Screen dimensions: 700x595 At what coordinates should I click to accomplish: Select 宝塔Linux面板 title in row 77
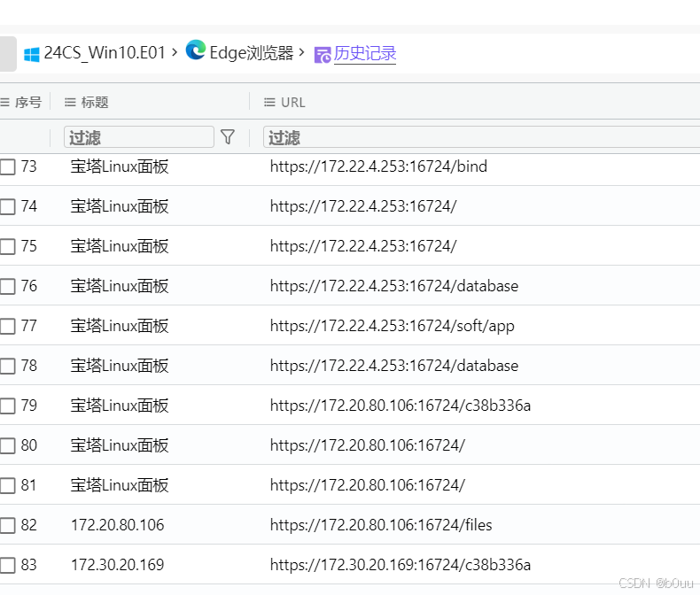[120, 326]
